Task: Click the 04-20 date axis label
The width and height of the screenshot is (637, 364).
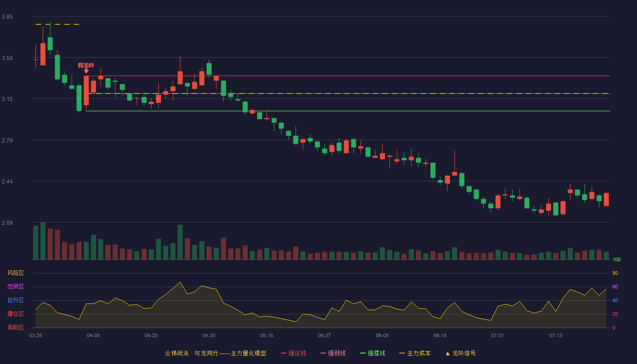Action: click(x=151, y=335)
